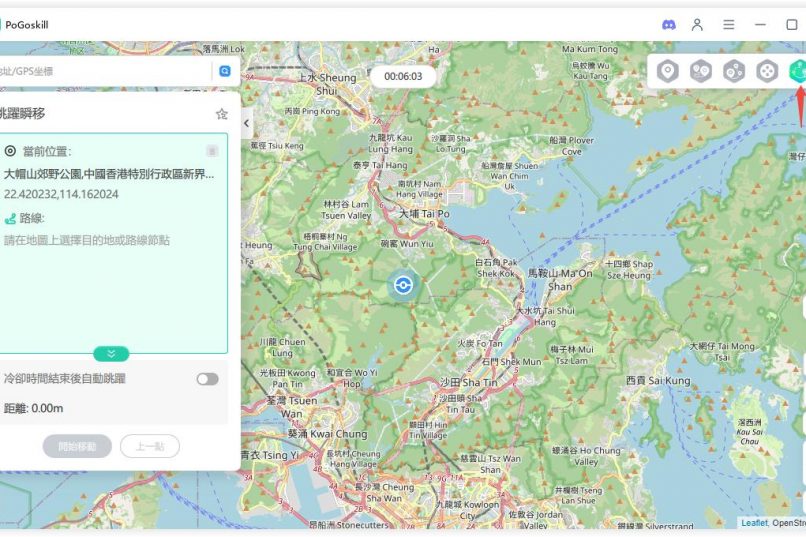
Task: Click the blue search icon beside address field
Action: click(x=225, y=71)
